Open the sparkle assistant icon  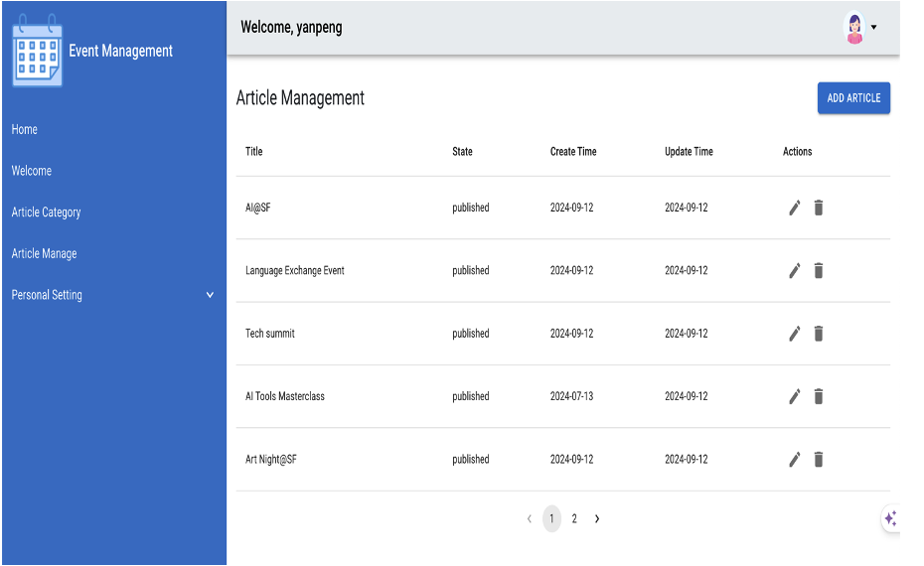click(890, 518)
